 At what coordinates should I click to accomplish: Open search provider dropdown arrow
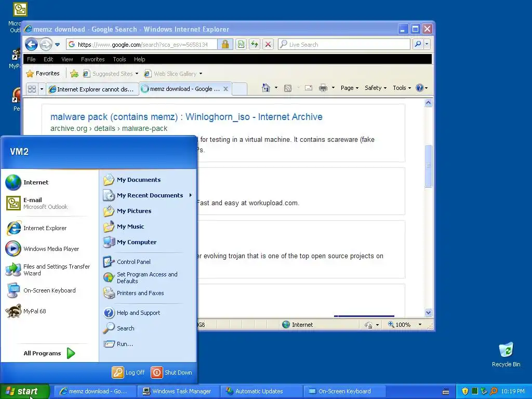tap(427, 44)
